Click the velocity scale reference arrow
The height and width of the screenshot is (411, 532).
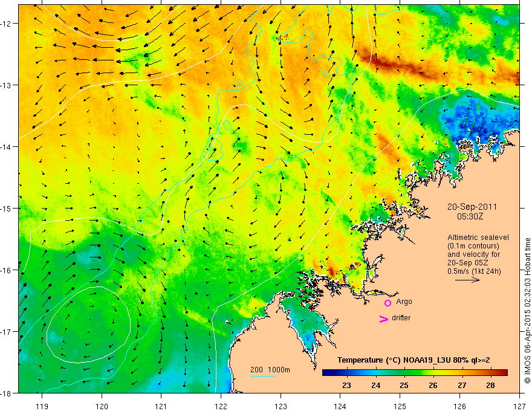tap(467, 280)
